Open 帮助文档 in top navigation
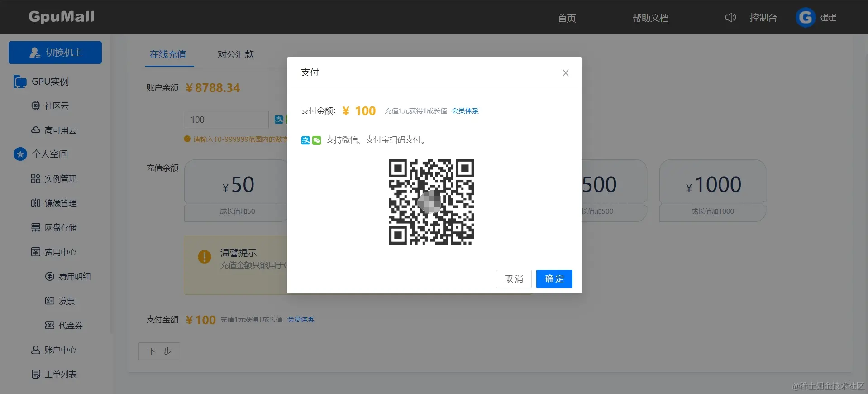The width and height of the screenshot is (868, 394). coord(650,18)
